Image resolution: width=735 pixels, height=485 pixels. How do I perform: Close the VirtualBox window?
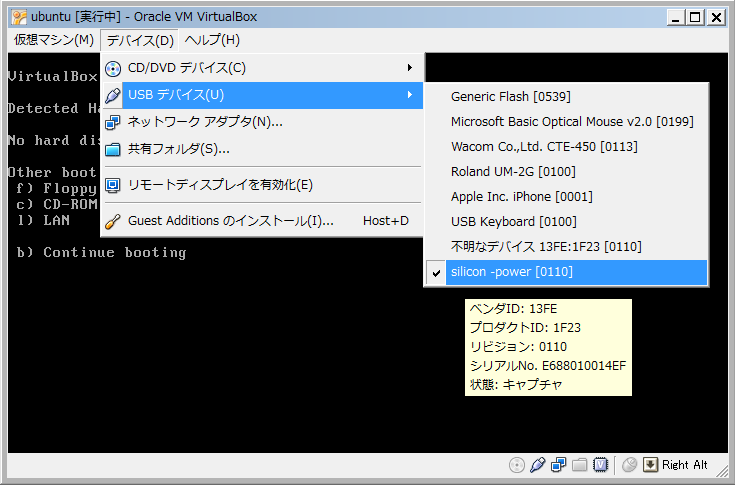pos(716,17)
